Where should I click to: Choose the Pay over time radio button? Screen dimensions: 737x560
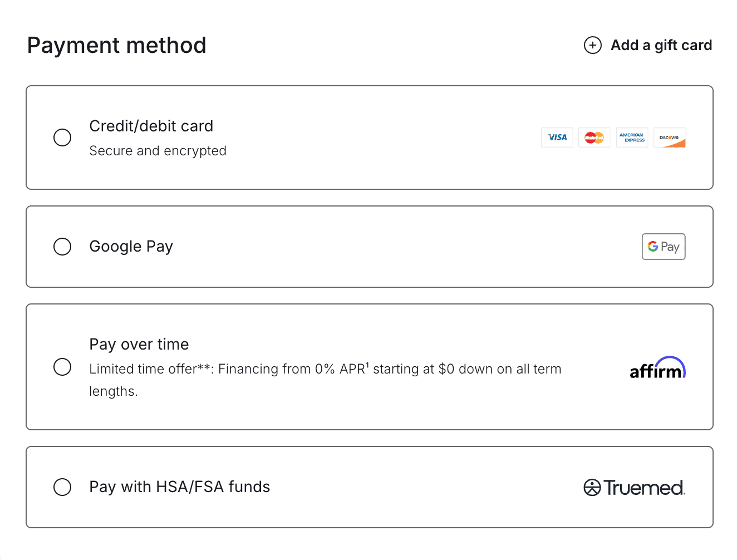(x=62, y=367)
